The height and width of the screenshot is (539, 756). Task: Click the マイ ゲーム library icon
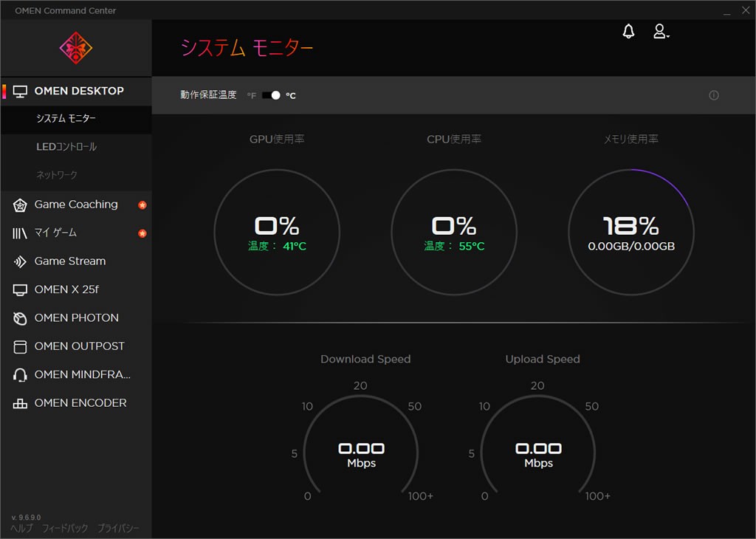pos(20,233)
